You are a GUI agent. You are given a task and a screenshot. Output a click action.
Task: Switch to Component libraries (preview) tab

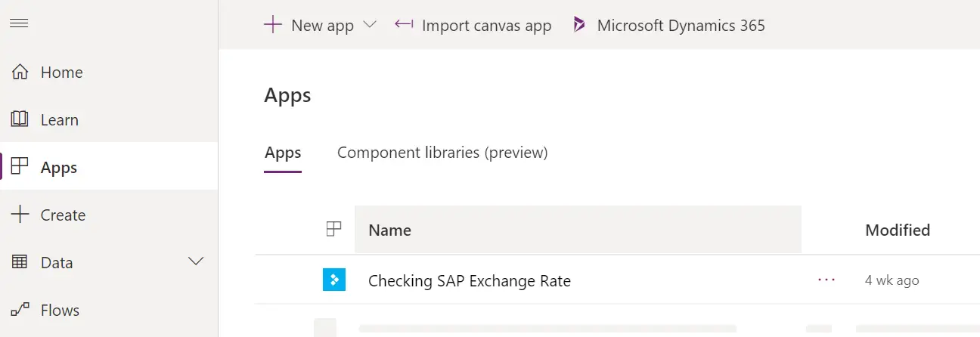[x=442, y=153]
